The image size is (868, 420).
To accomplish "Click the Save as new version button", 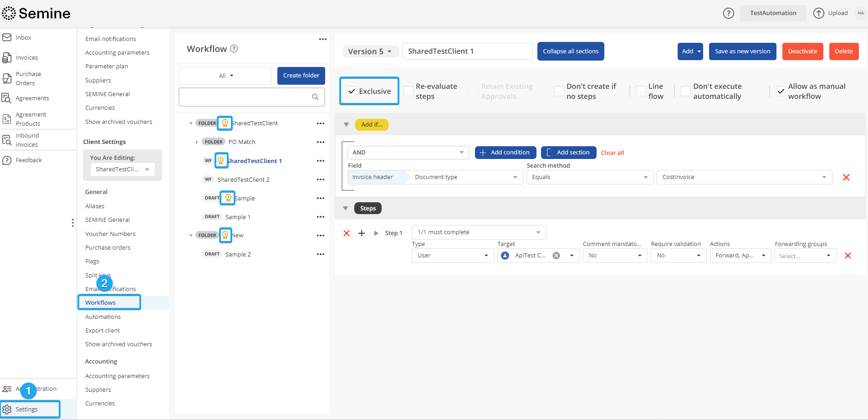I will point(742,51).
